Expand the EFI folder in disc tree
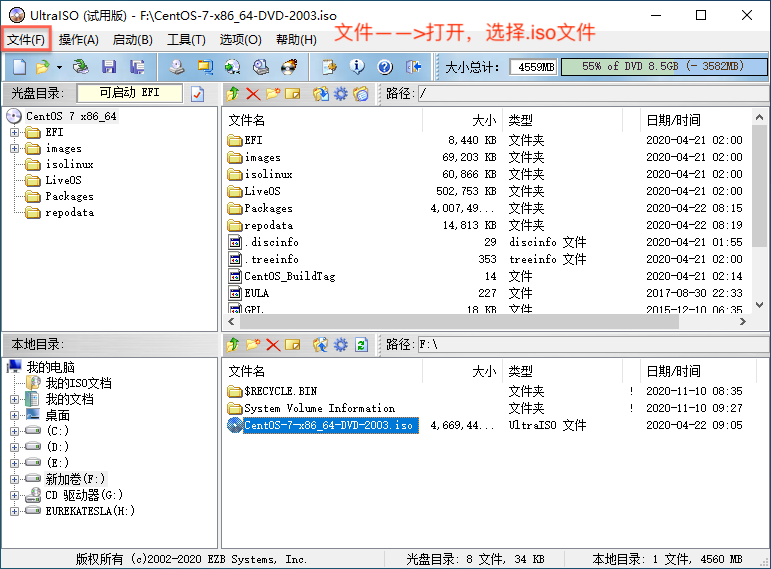The image size is (771, 569). (14, 132)
